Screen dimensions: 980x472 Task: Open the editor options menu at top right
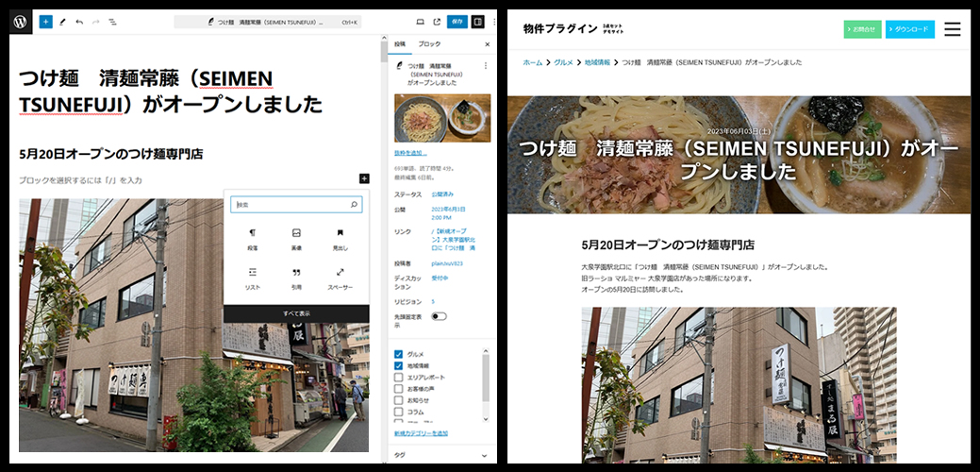coord(493,21)
